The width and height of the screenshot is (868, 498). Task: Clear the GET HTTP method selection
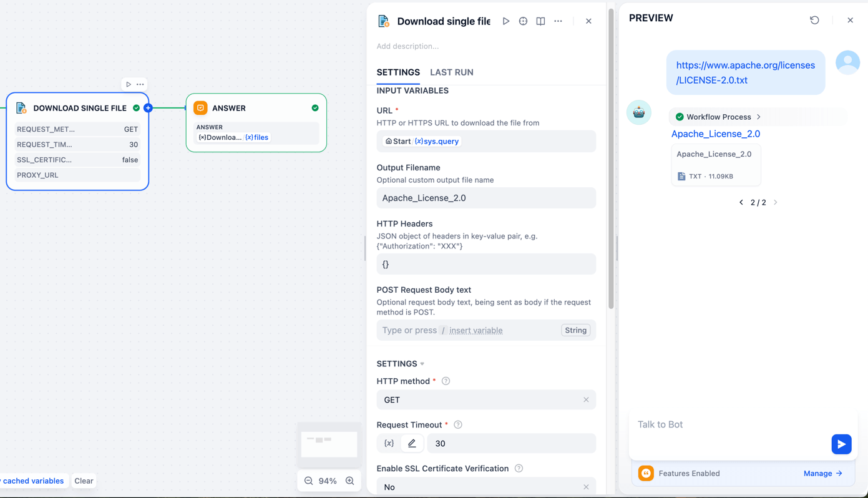586,400
